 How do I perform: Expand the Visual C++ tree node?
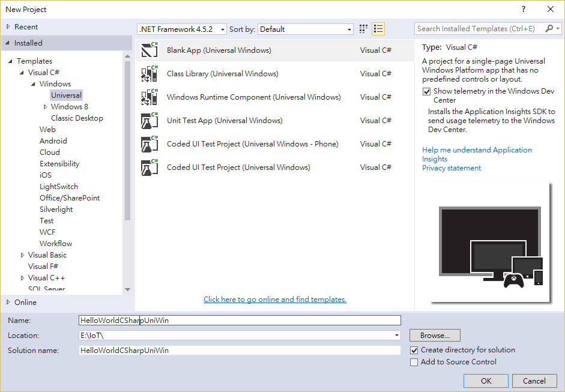pyautogui.click(x=22, y=278)
